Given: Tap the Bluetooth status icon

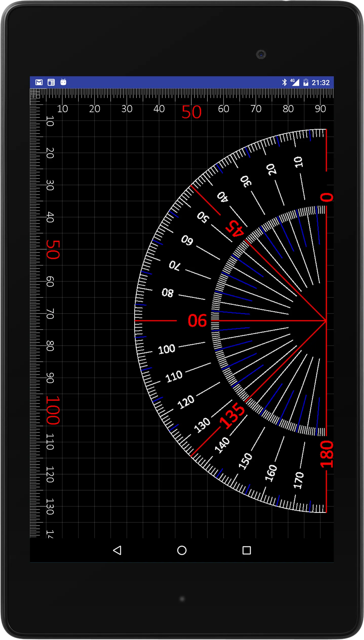Looking at the screenshot, I should (284, 82).
